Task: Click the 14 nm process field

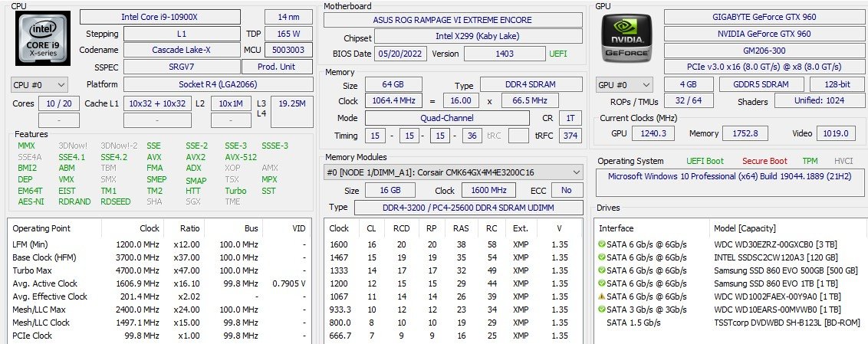Action: pos(288,17)
